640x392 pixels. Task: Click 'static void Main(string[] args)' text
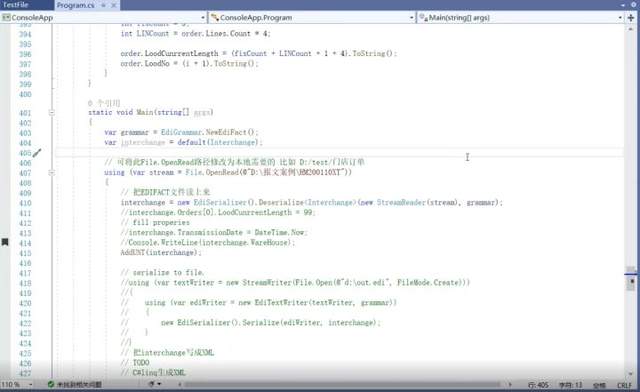click(x=151, y=112)
